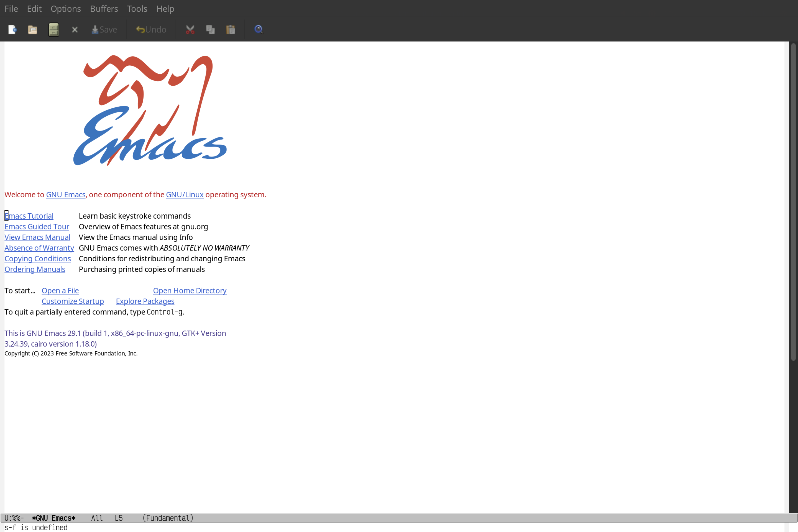This screenshot has width=798, height=532.
Task: Open the File menu
Action: click(x=11, y=8)
